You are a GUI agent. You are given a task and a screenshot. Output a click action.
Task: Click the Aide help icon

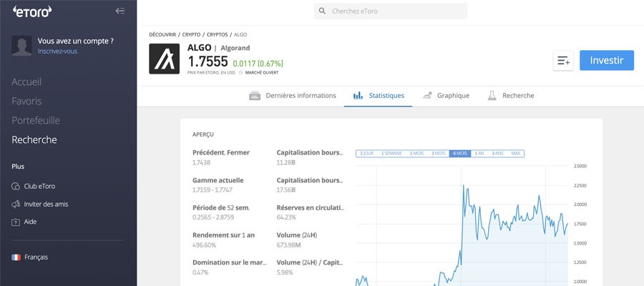pyautogui.click(x=16, y=222)
